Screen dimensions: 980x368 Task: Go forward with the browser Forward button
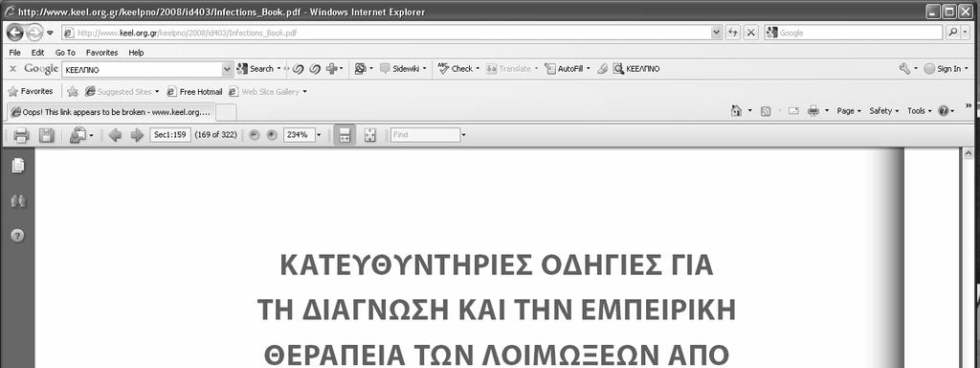(33, 33)
